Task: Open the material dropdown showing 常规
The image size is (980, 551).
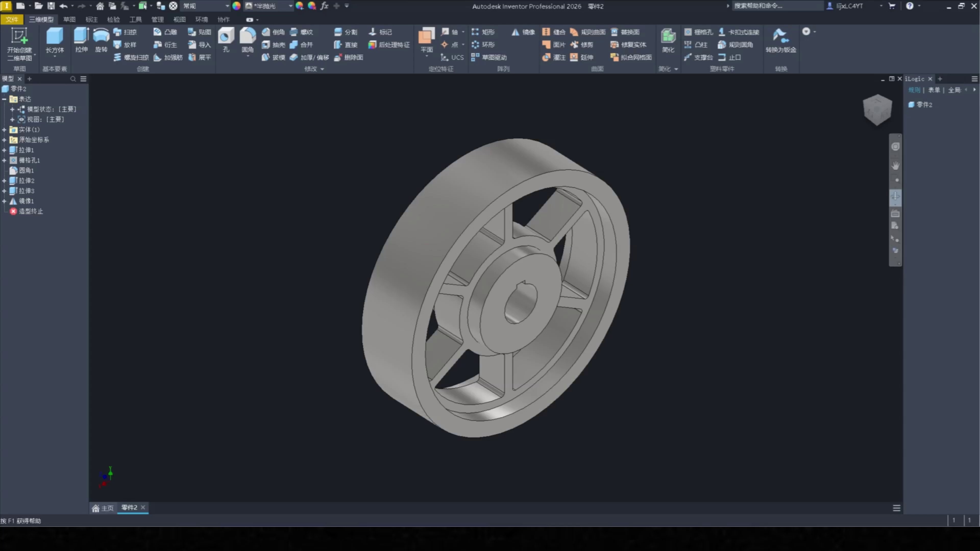Action: tap(227, 6)
